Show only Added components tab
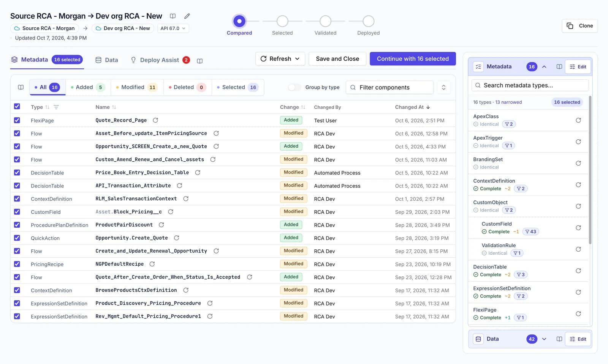The image size is (608, 364). [x=88, y=87]
